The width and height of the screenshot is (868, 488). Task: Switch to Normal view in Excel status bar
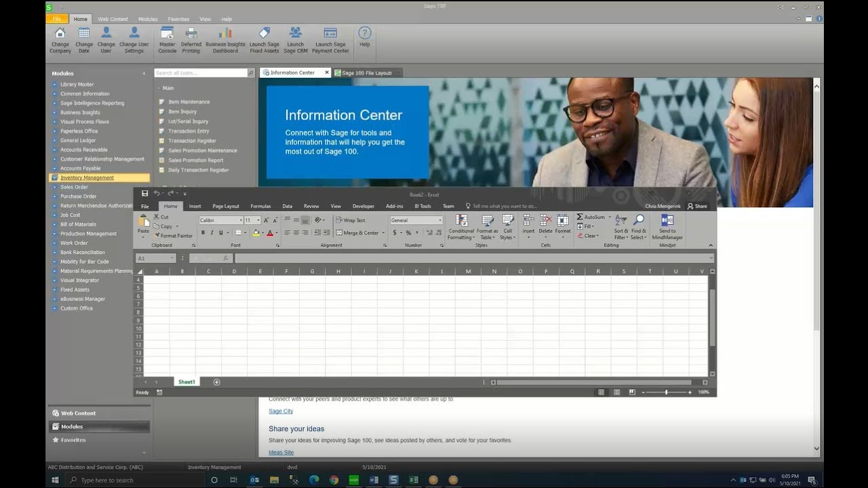601,392
